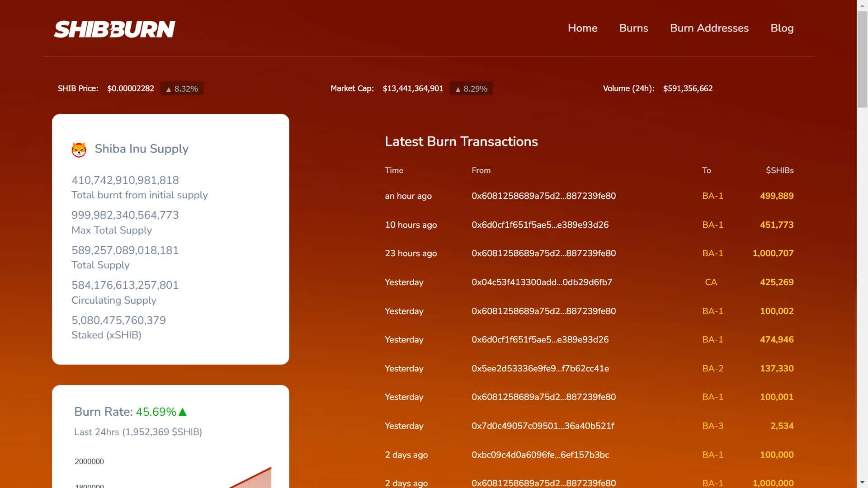
Task: Click the '$SHIBs' column header
Action: click(779, 170)
